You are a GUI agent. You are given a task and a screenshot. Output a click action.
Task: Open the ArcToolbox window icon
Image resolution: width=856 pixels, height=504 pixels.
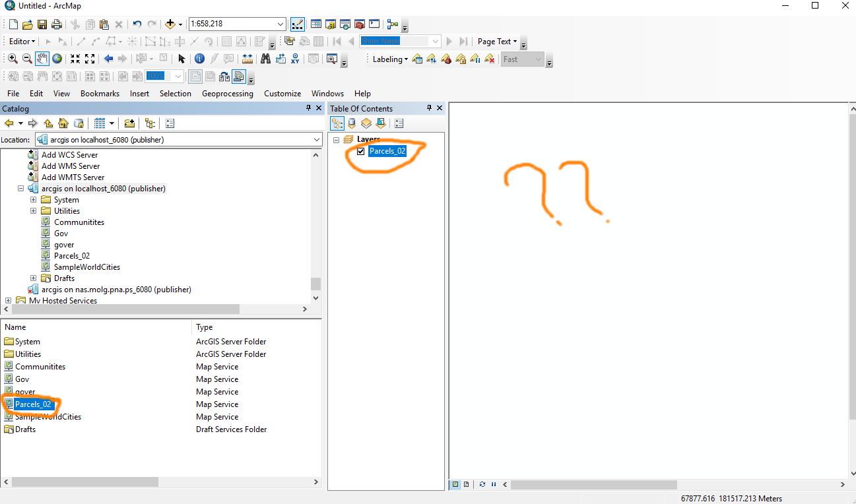360,24
